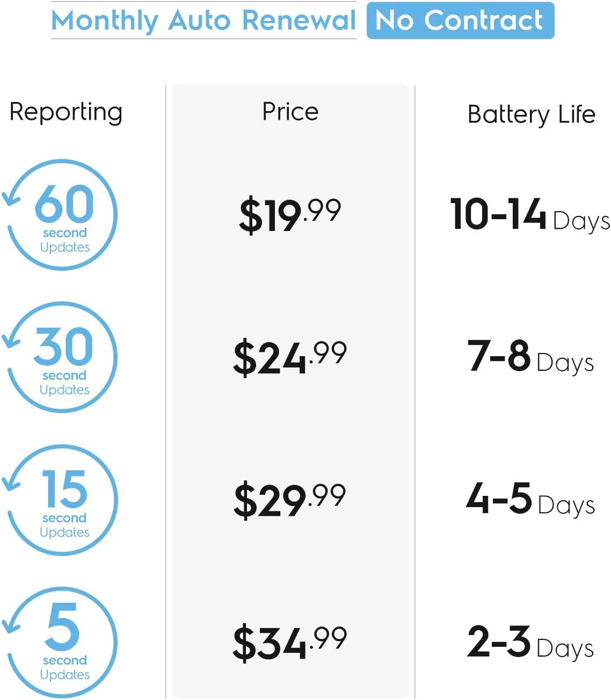This screenshot has height=700, width=611.
Task: Pick the $34.99 price plan
Action: click(x=290, y=642)
